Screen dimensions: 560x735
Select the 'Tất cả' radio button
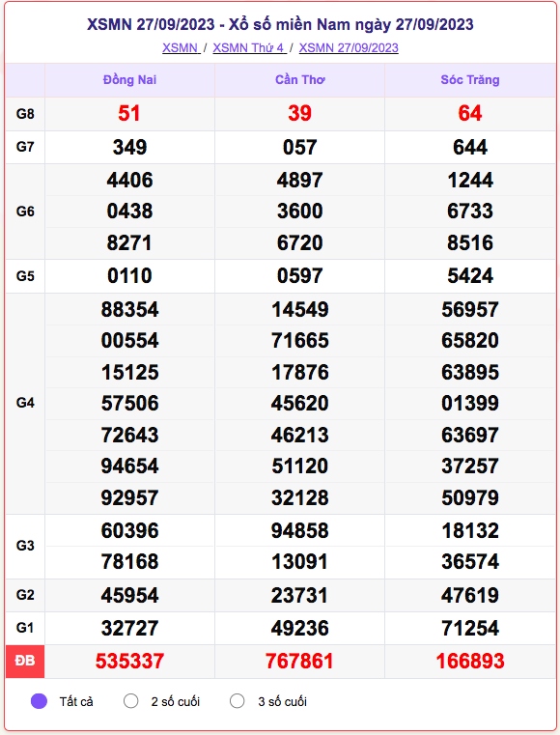coord(39,701)
